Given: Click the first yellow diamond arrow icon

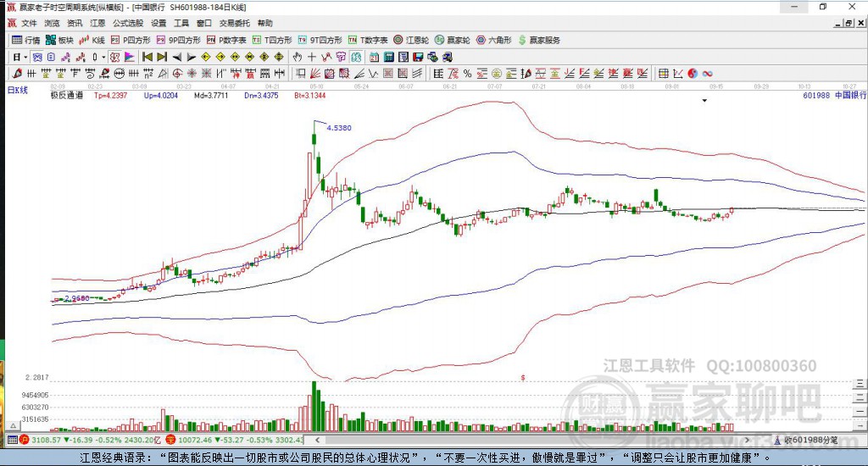Looking at the screenshot, I should 206,57.
